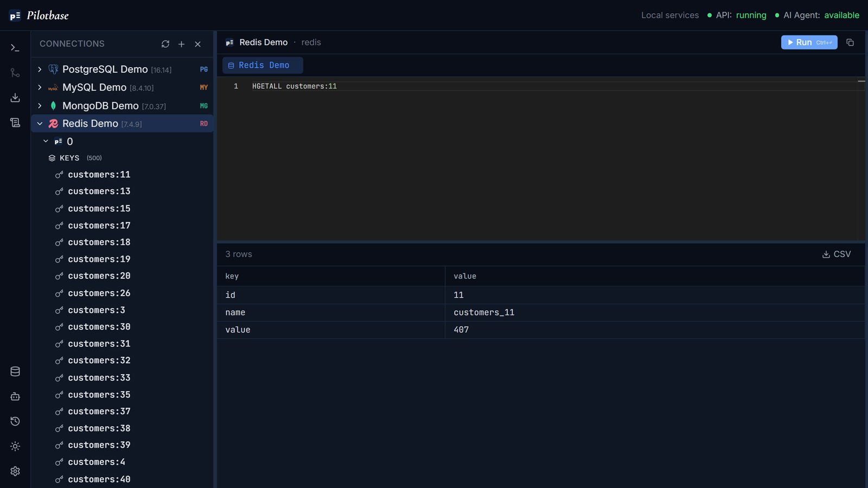
Task: Expand the MongoDB Demo connection
Action: 40,106
